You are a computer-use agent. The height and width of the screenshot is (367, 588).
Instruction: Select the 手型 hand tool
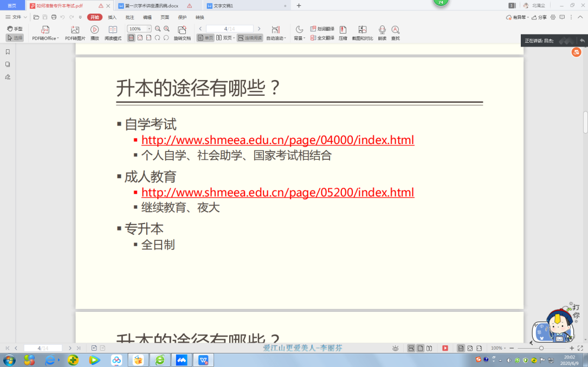pyautogui.click(x=15, y=29)
